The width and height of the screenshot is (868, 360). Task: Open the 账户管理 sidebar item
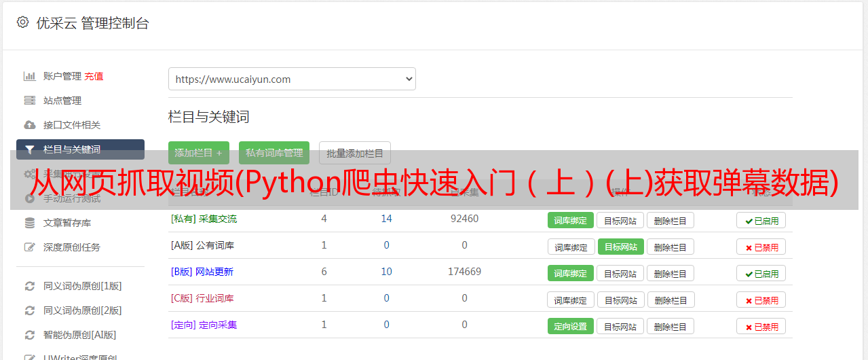click(x=62, y=76)
